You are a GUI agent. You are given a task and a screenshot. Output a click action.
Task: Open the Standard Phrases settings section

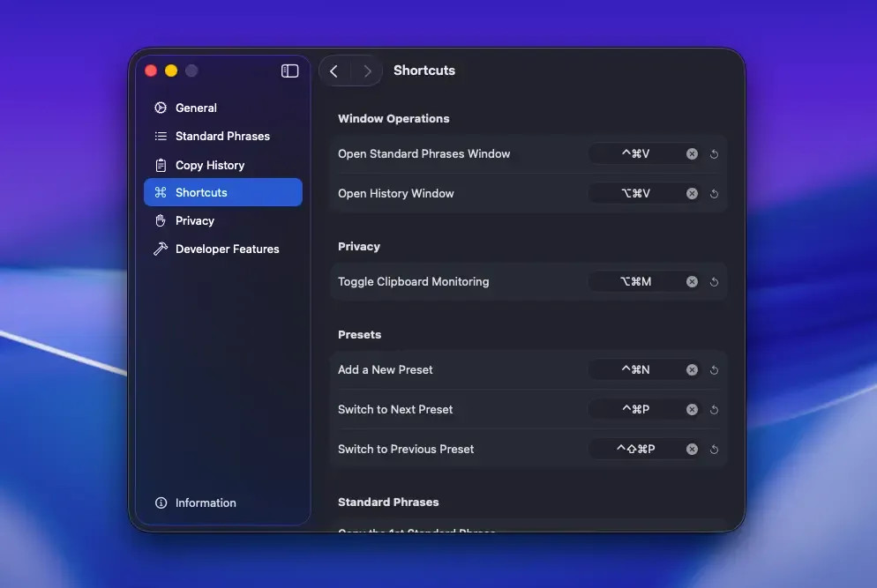[x=222, y=137]
